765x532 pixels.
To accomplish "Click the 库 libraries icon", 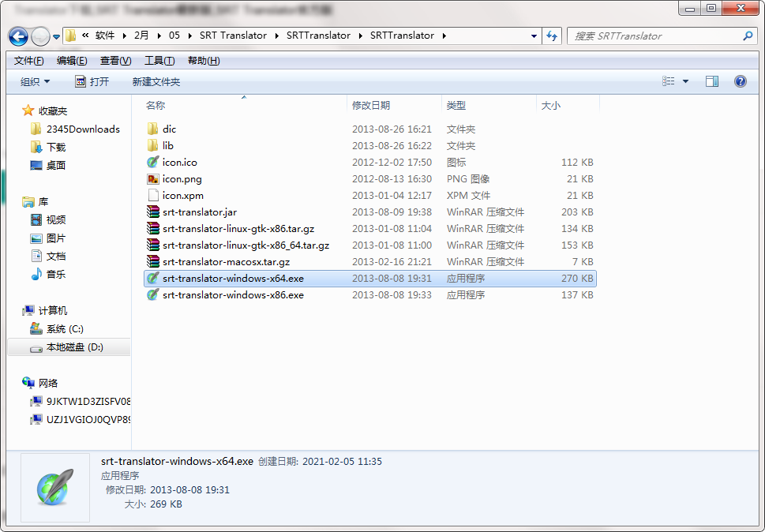I will point(28,201).
